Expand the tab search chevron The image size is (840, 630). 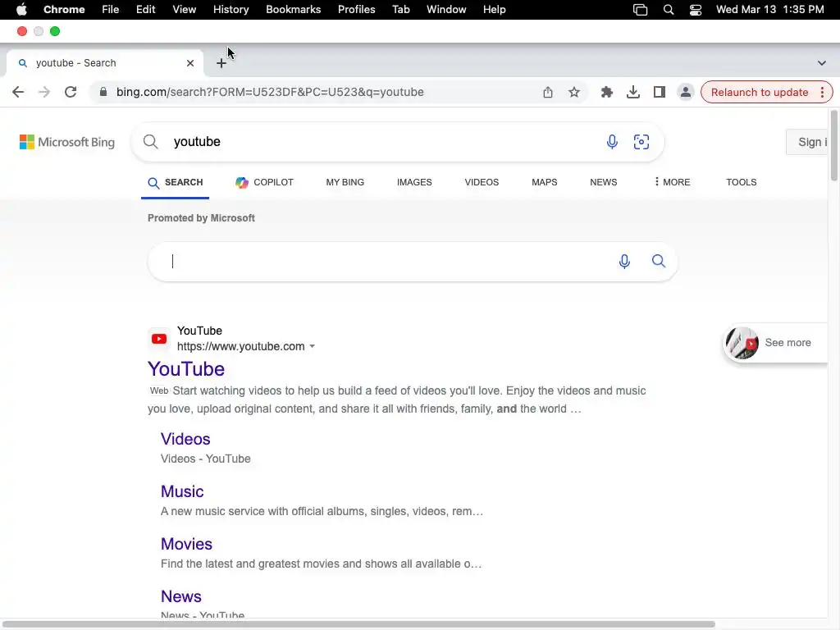click(x=822, y=63)
